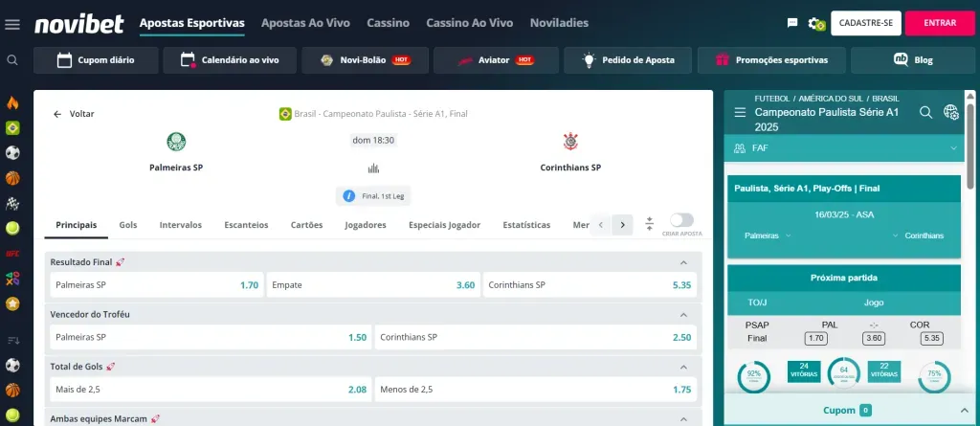Toggle the Criar Aposta switch
Image resolution: width=980 pixels, height=426 pixels.
pyautogui.click(x=681, y=220)
